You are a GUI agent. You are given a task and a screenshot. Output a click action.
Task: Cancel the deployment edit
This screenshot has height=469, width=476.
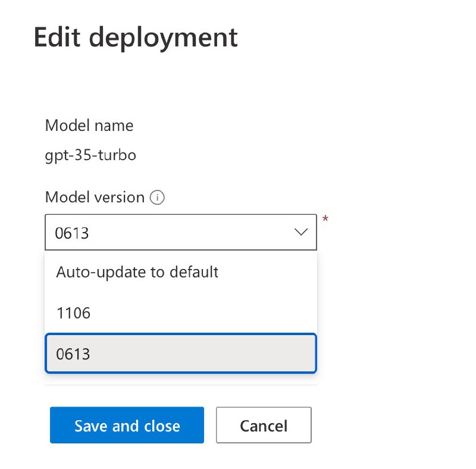pyautogui.click(x=263, y=426)
